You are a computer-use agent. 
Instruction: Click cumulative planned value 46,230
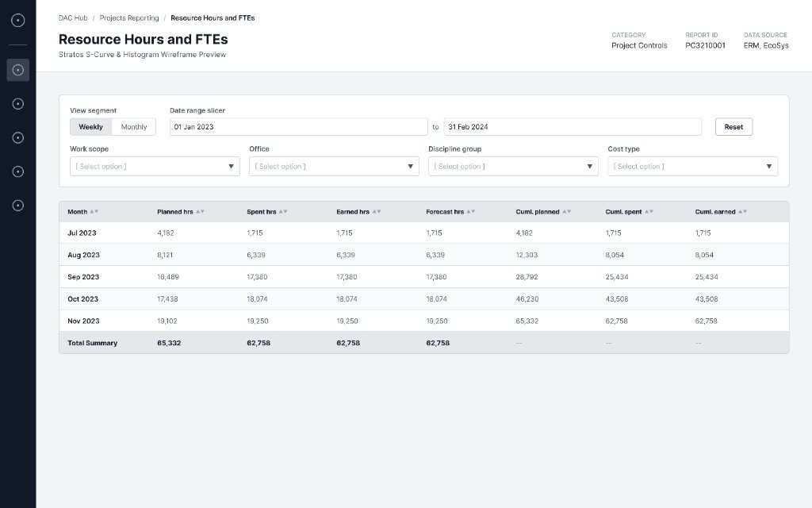click(527, 298)
